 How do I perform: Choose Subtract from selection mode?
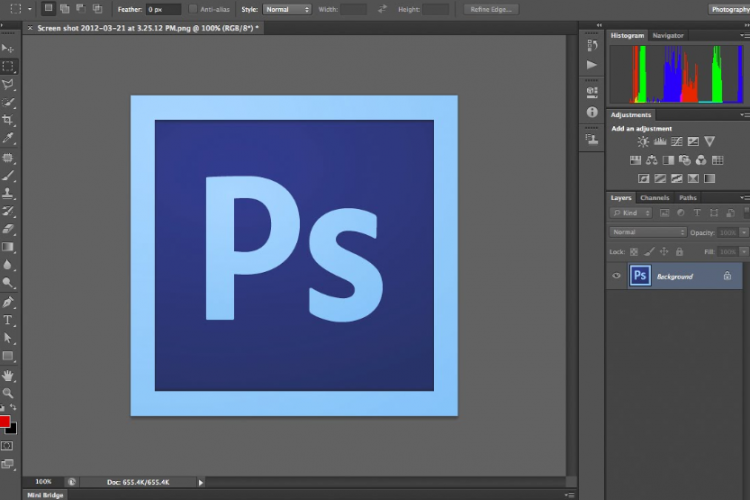[81, 9]
